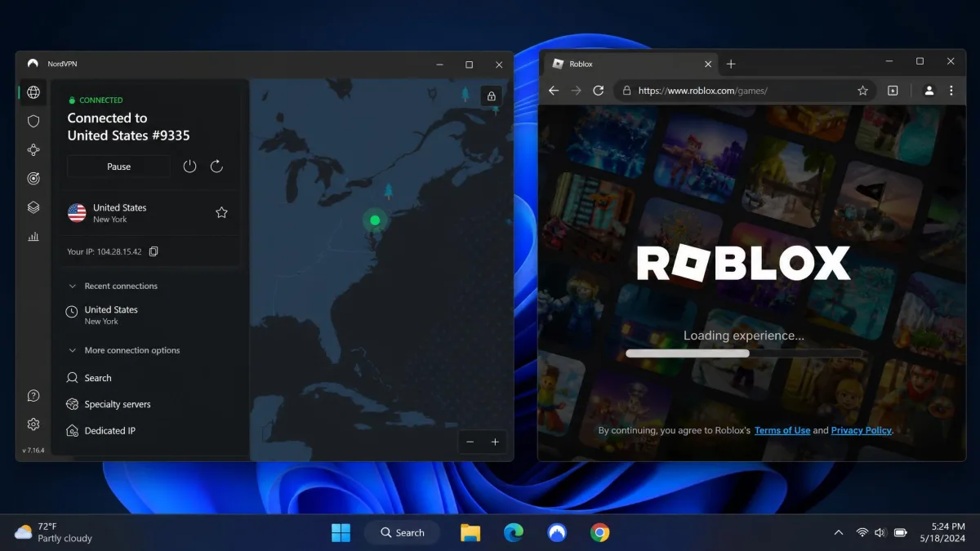Open NordVPN from the taskbar
The image size is (980, 551).
(x=557, y=533)
